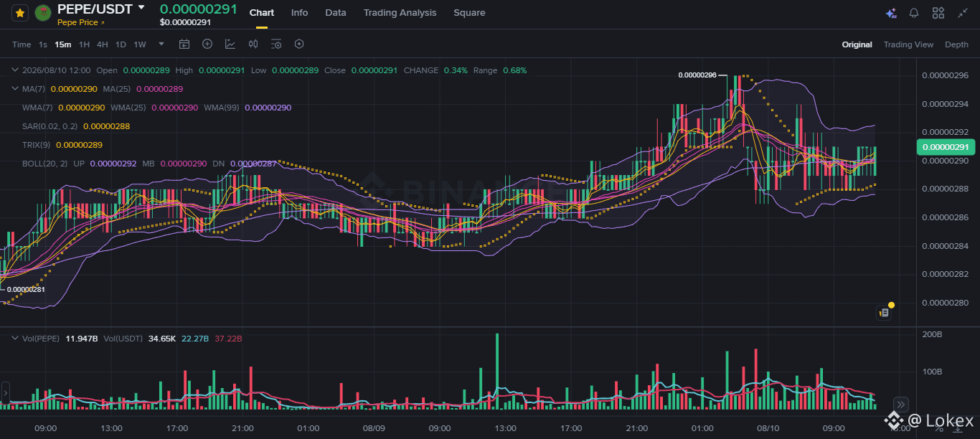Collapse the MA indicators legend chevron
This screenshot has height=439, width=980.
(16, 89)
